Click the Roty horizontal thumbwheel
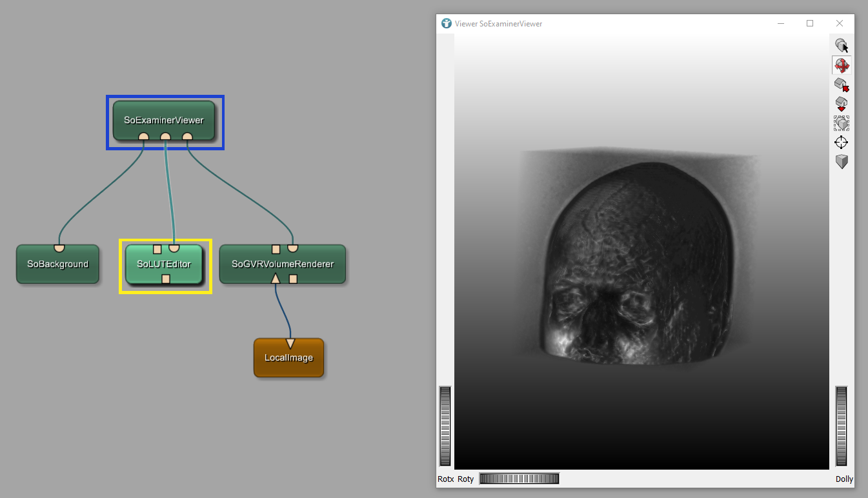This screenshot has width=868, height=498. [519, 479]
